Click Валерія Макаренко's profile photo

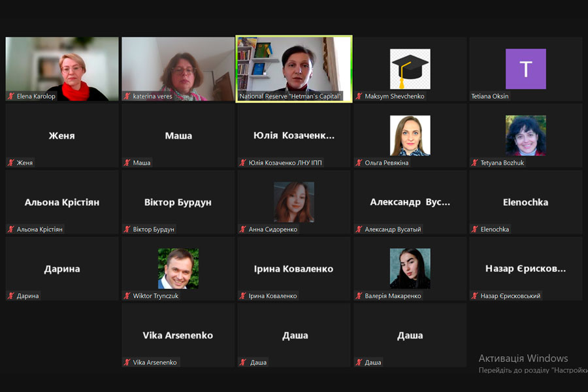(x=410, y=269)
